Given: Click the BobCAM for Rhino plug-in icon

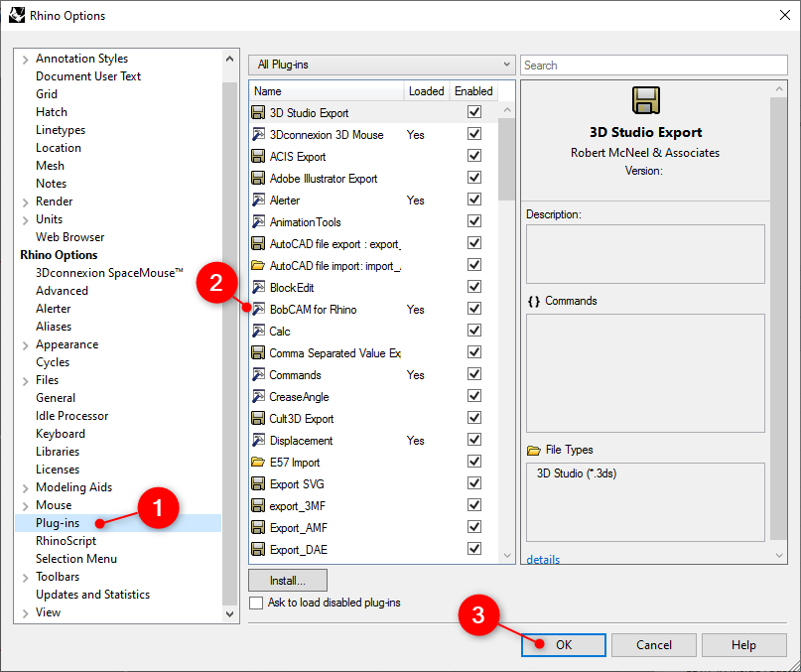Looking at the screenshot, I should pyautogui.click(x=258, y=309).
